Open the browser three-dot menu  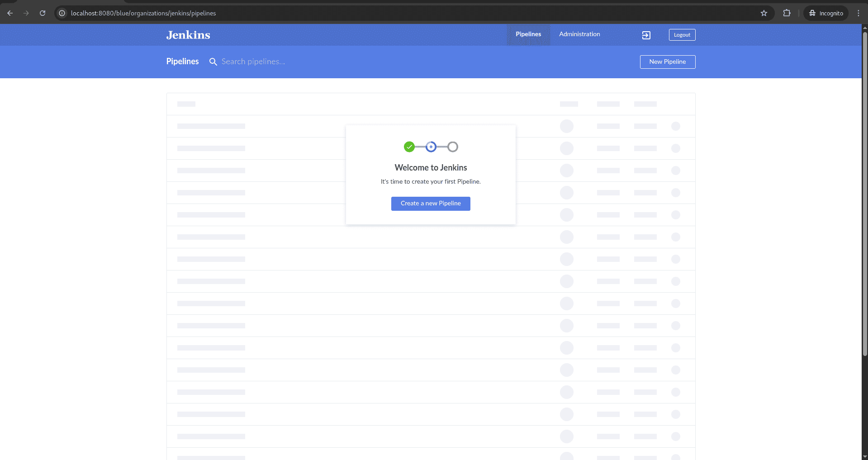coord(859,13)
